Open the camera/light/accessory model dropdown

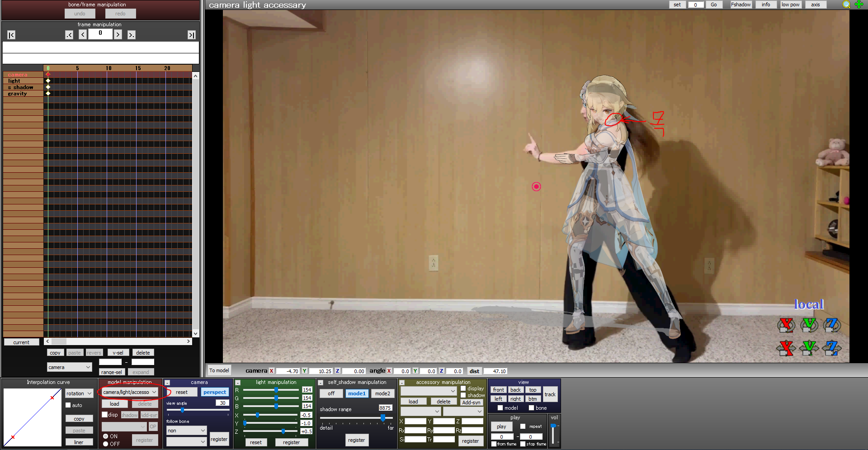[130, 392]
